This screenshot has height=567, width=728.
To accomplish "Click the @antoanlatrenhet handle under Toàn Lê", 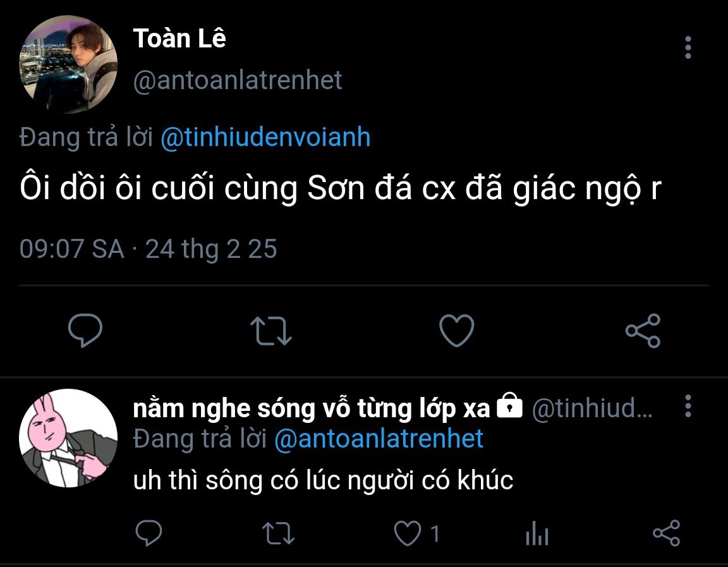I will tap(238, 80).
